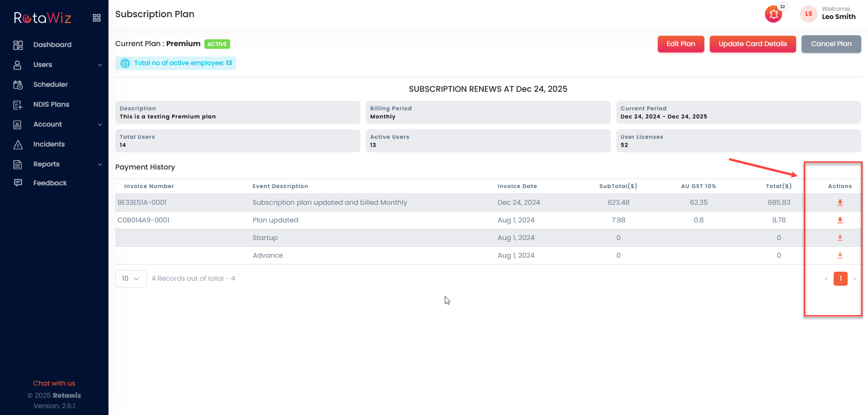Open NDIS Plans page
The image size is (868, 415).
[x=51, y=104]
